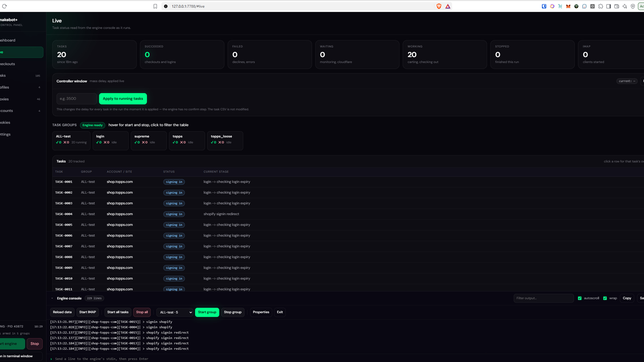This screenshot has height=362, width=644.
Task: Uncheck the wrap checkbox
Action: [x=605, y=298]
